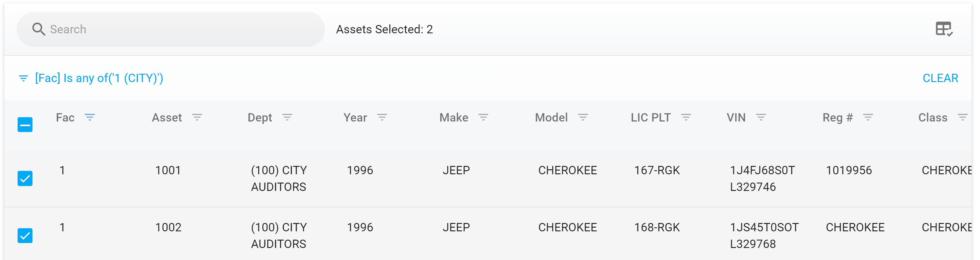Viewport: 980px width, 260px height.
Task: Open the Make column filter icon
Action: tap(484, 118)
